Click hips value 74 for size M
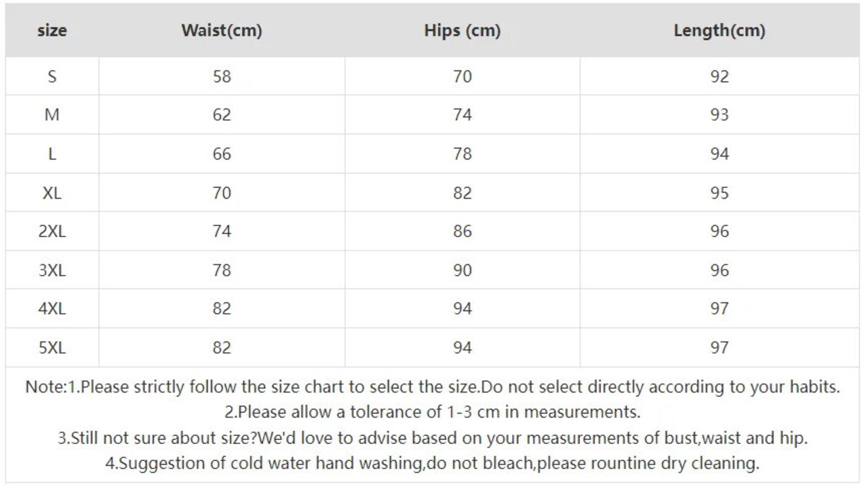Image resolution: width=868 pixels, height=486 pixels. tap(462, 115)
